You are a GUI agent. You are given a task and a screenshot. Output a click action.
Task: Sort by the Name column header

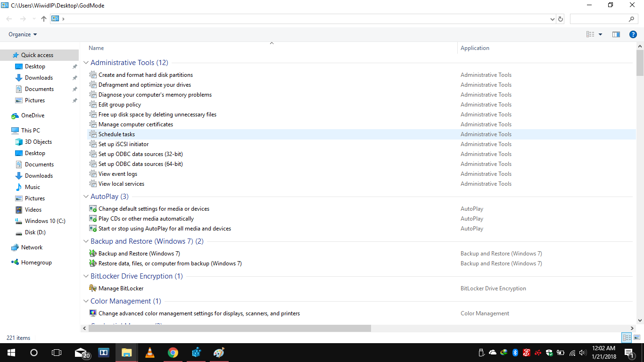coord(96,48)
